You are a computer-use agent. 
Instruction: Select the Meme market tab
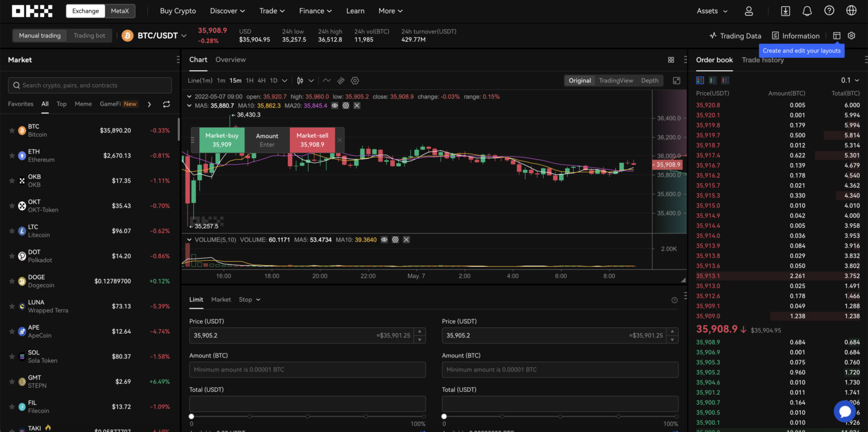click(83, 104)
